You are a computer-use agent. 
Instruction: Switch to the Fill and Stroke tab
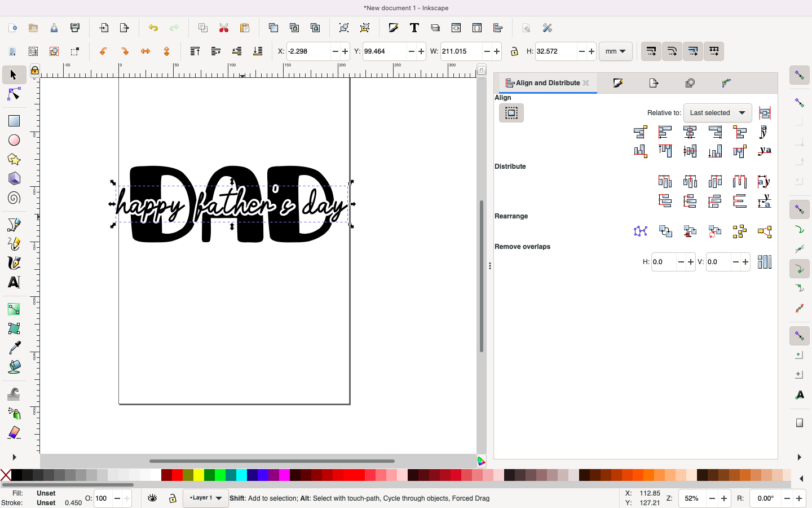point(619,83)
